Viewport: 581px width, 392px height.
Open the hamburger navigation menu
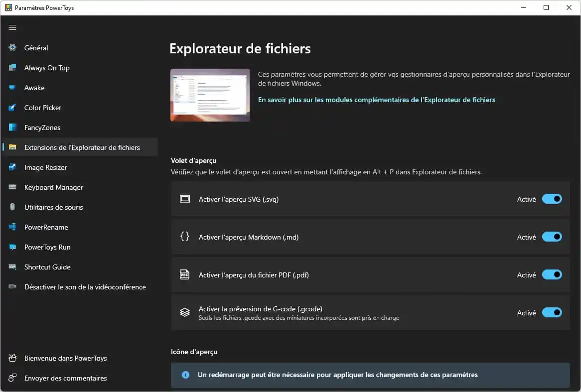tap(12, 27)
